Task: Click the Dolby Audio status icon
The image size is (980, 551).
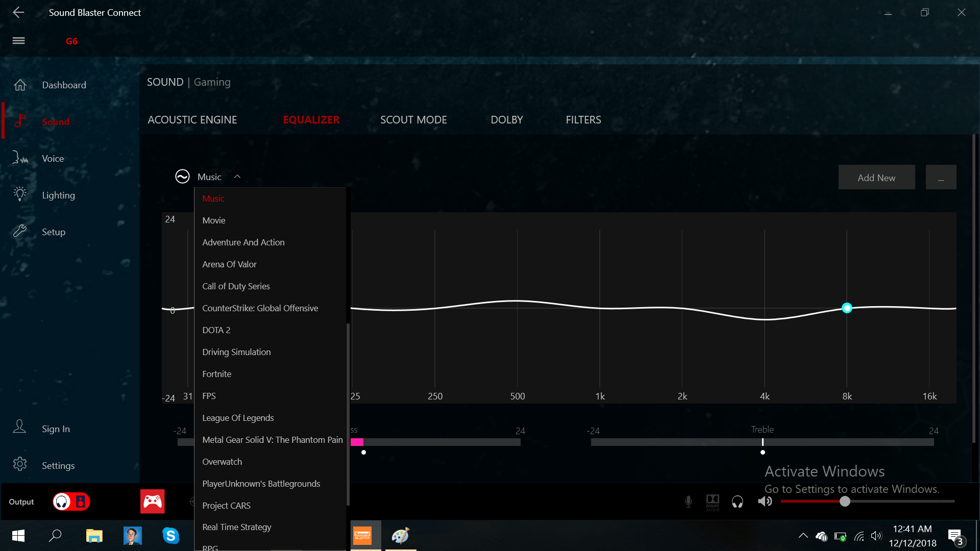Action: click(x=713, y=502)
